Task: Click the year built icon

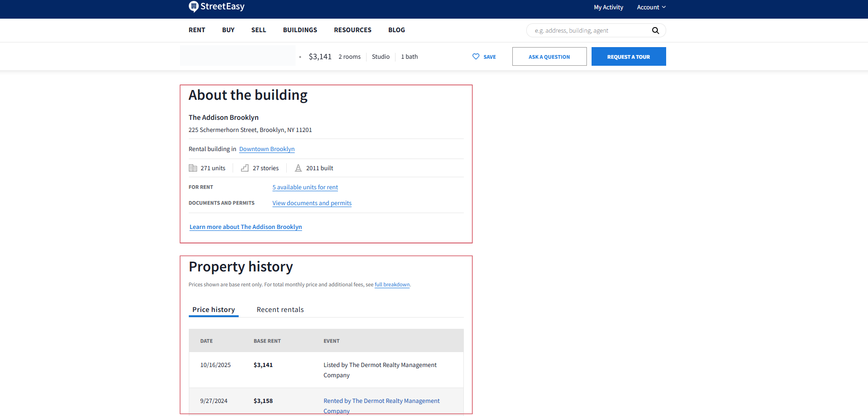Action: (x=298, y=168)
